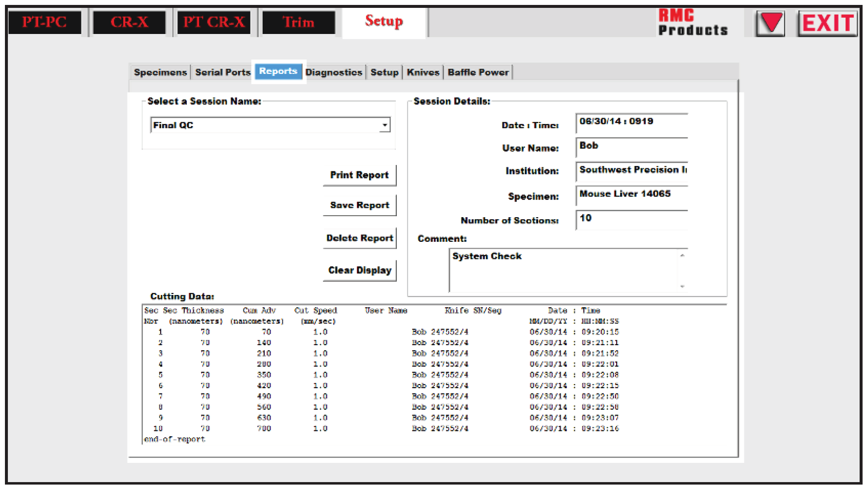Switch to the PT-PC top tab
The height and width of the screenshot is (489, 868).
tap(44, 23)
